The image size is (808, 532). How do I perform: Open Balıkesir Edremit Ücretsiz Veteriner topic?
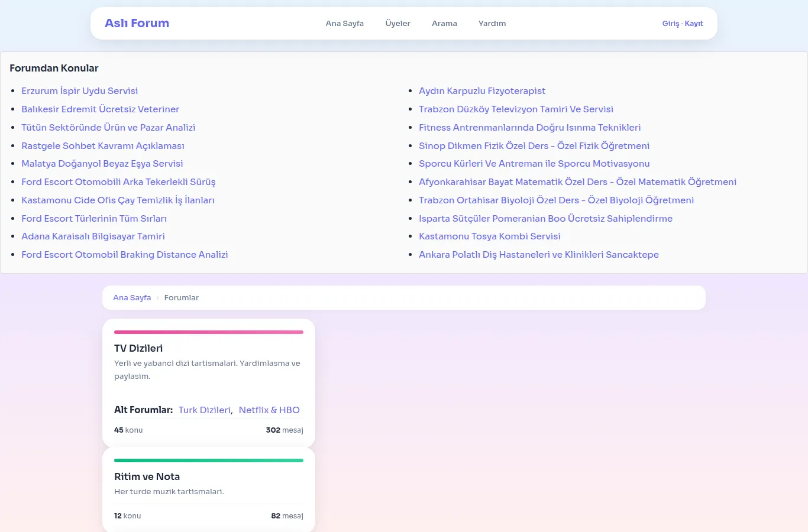(100, 109)
